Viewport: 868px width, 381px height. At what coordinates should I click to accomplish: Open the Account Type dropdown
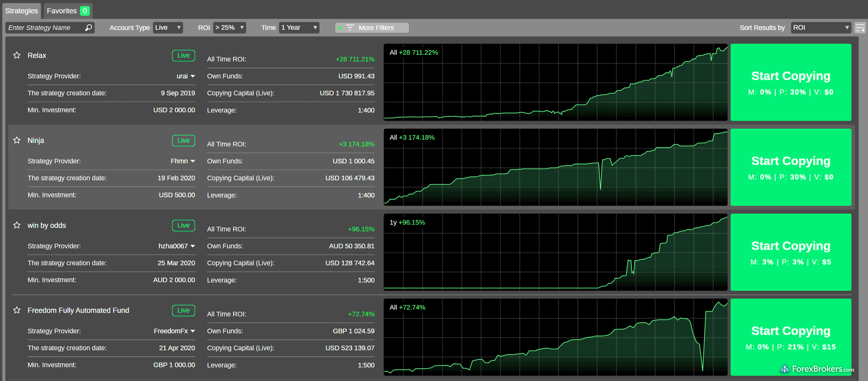coord(168,28)
